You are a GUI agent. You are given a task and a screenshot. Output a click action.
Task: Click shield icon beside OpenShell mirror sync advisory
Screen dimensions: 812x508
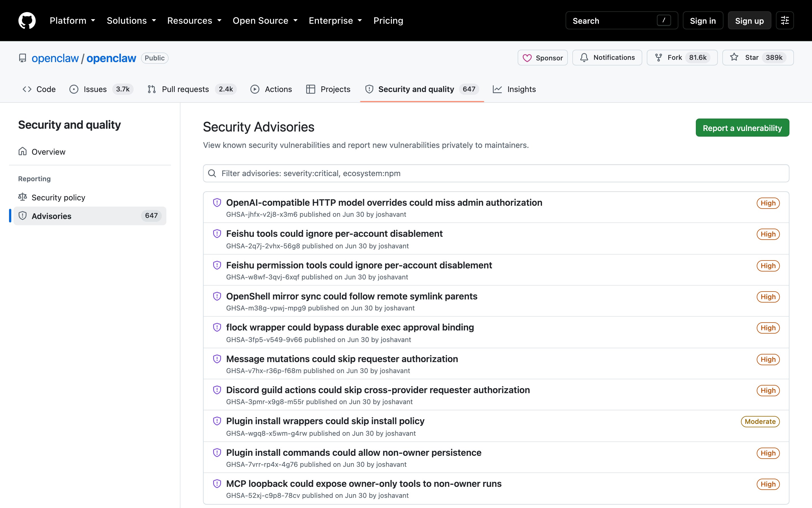[217, 296]
